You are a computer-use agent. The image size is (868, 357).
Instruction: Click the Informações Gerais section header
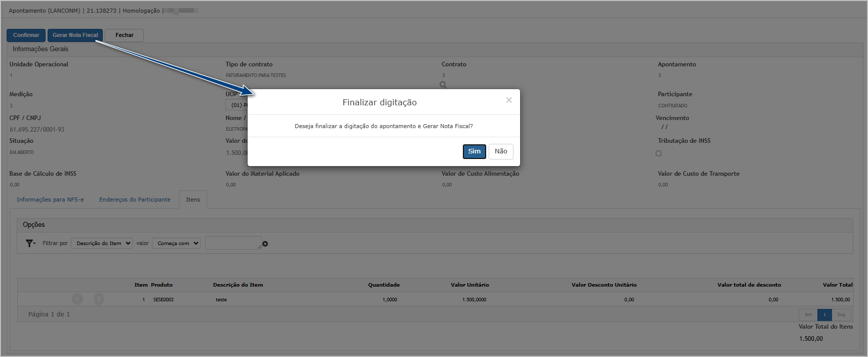pos(435,49)
